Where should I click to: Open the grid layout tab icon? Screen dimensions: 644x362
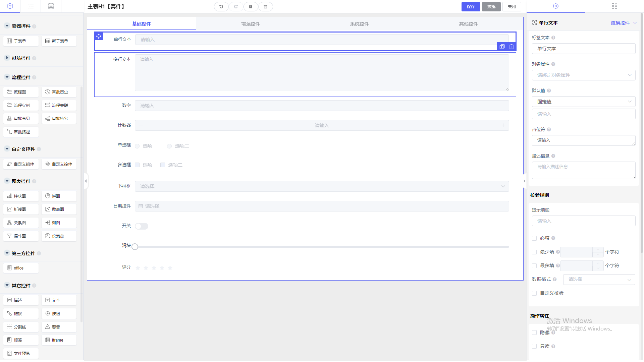click(x=614, y=6)
